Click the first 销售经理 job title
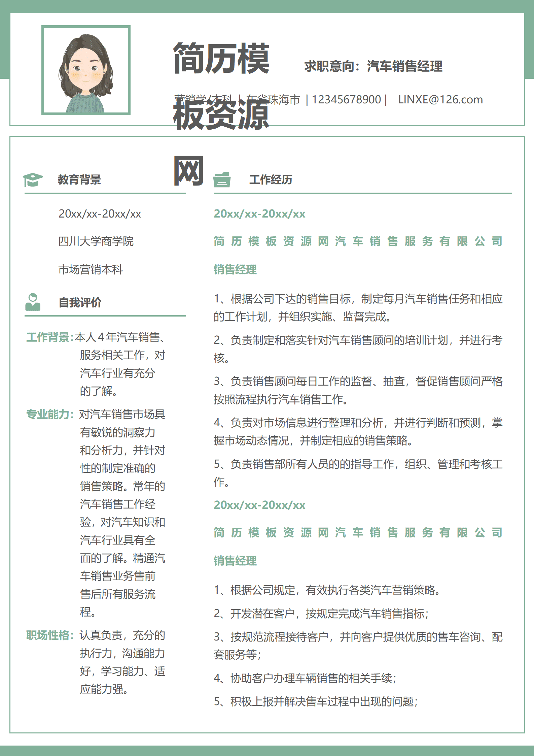This screenshot has height=756, width=534. [x=235, y=269]
